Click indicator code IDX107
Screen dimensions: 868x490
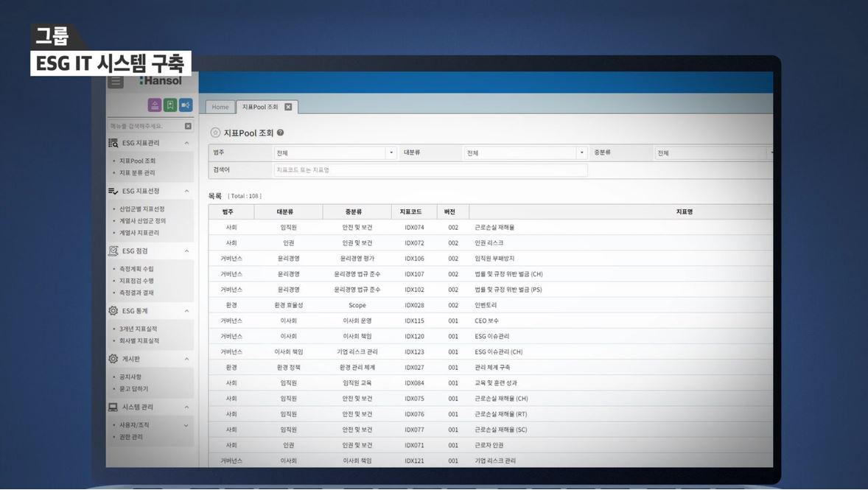coord(414,274)
